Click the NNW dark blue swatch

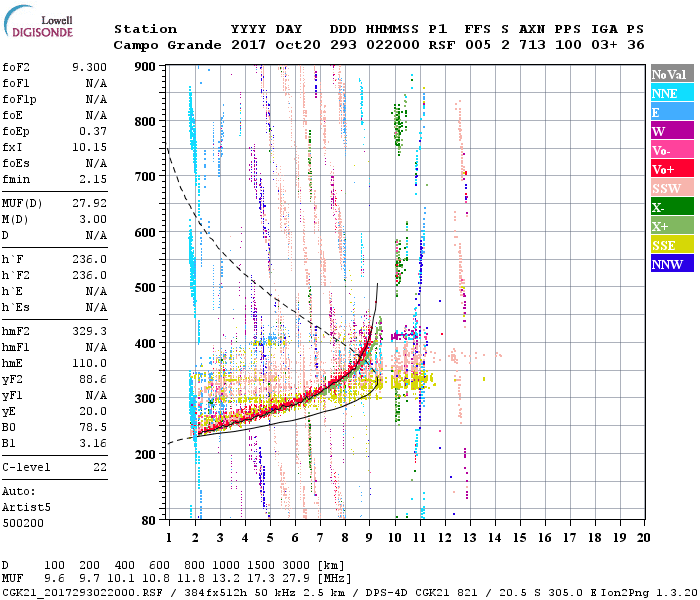pyautogui.click(x=672, y=264)
